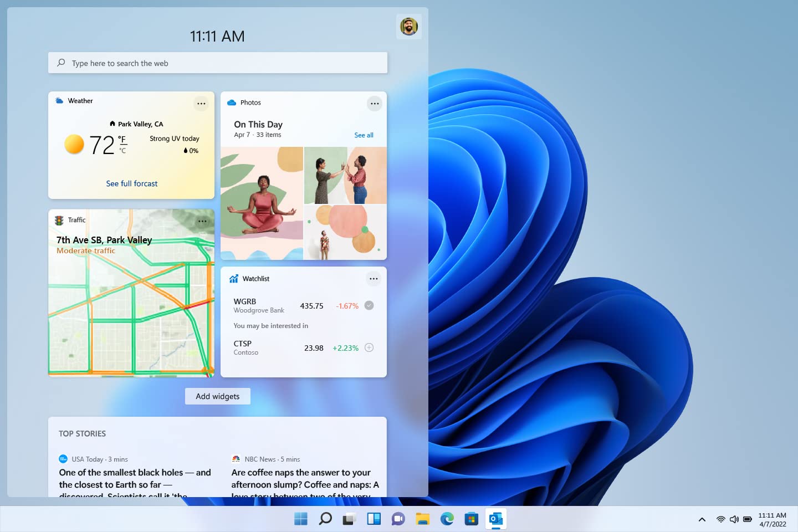Click the user profile avatar
This screenshot has height=532, width=798.
[x=409, y=26]
